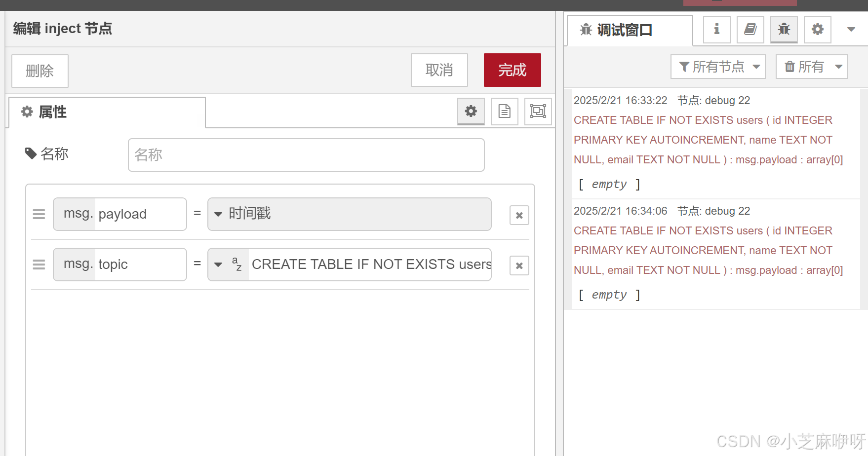Click the 名称 name input field
The image size is (868, 456).
click(x=306, y=154)
